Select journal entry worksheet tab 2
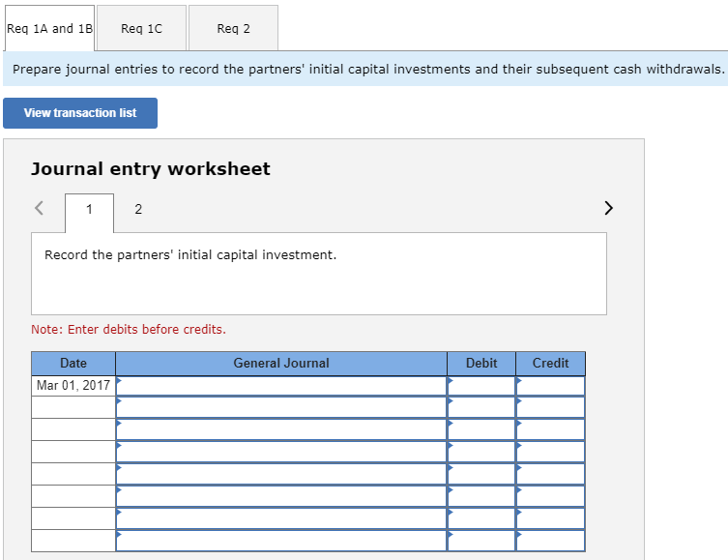The width and height of the screenshot is (728, 560). coord(138,210)
